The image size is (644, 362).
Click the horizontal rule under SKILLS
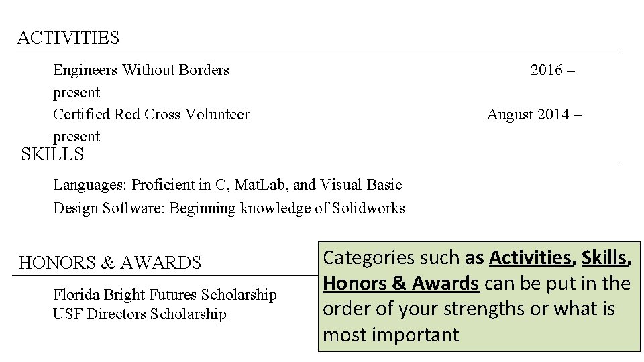318,166
